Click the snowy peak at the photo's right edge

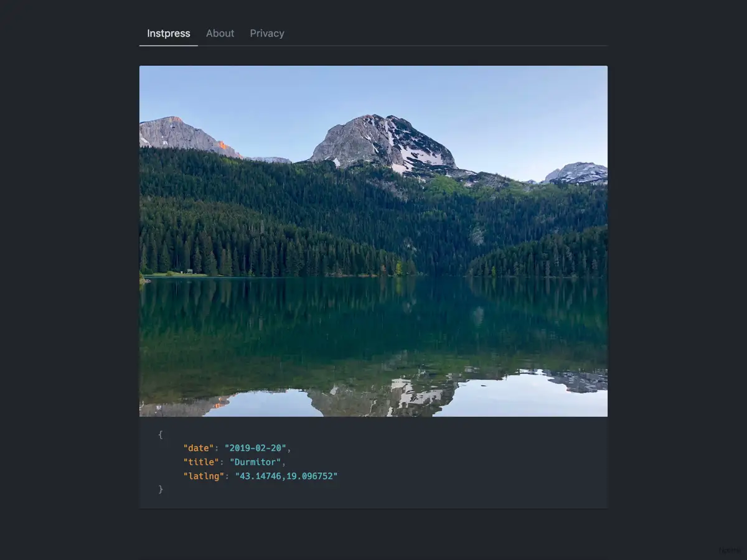(579, 172)
